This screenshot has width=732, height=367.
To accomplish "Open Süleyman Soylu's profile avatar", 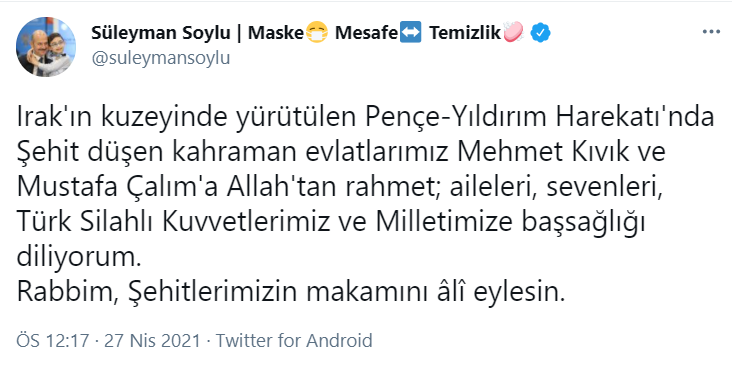I will pyautogui.click(x=46, y=47).
